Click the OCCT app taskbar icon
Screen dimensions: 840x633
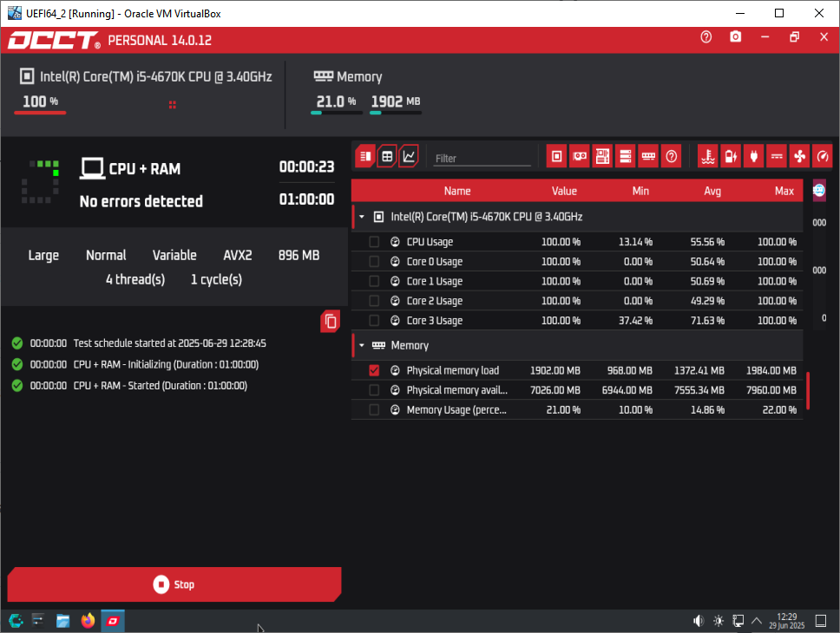point(113,621)
